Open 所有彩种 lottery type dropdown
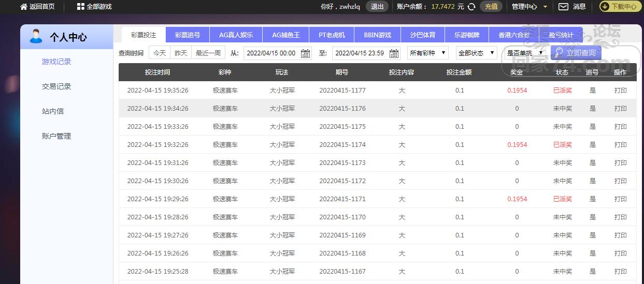This screenshot has height=284, width=644. pos(428,53)
